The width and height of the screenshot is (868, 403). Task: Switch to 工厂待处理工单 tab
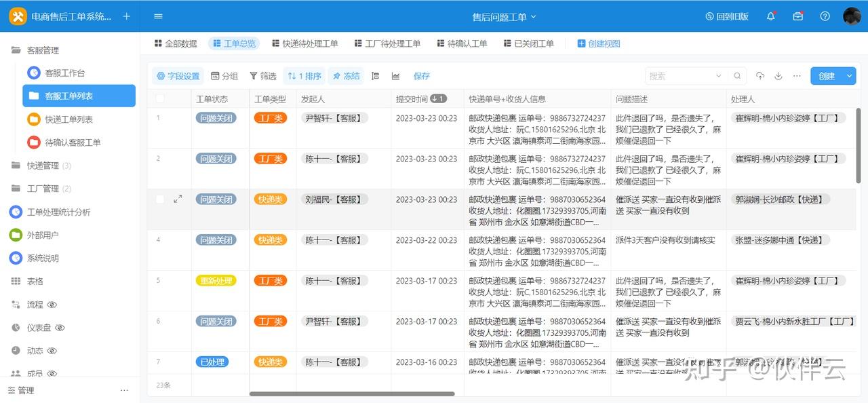(387, 43)
